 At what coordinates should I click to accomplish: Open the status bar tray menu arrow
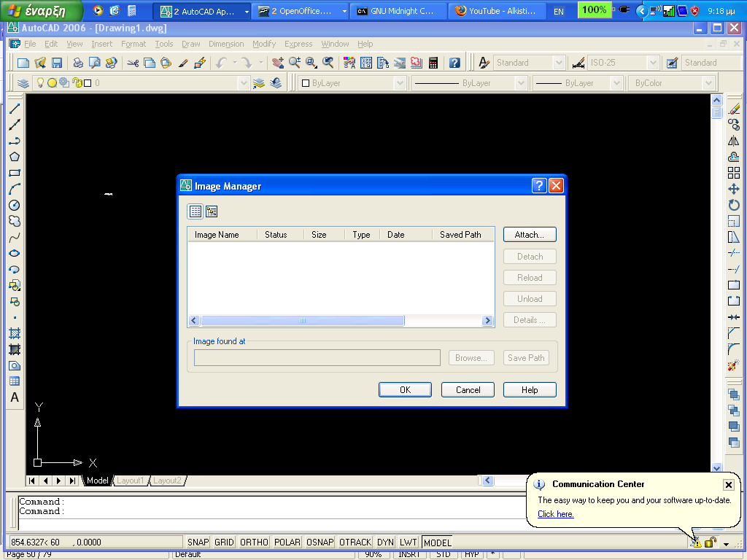coord(726,543)
